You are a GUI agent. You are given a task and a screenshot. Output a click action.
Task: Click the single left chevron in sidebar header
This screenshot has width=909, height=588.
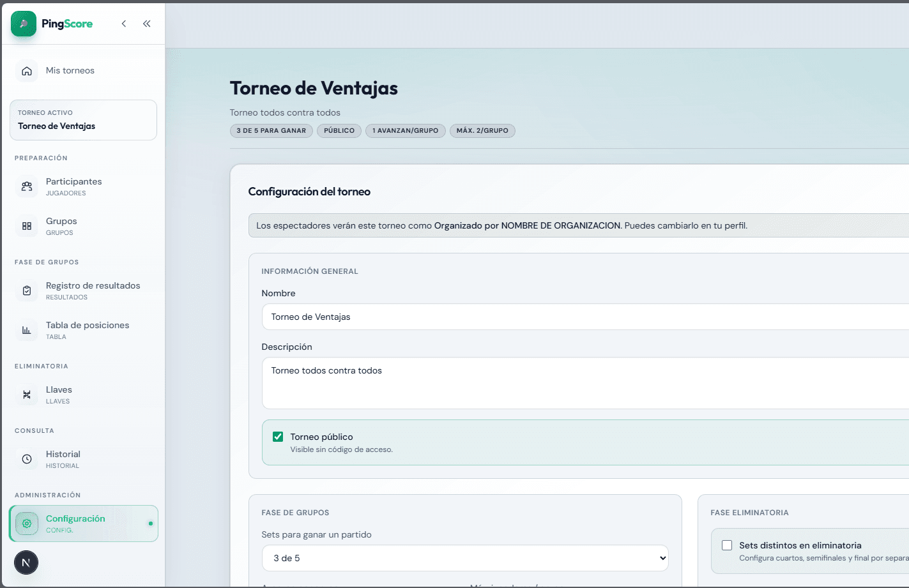124,24
